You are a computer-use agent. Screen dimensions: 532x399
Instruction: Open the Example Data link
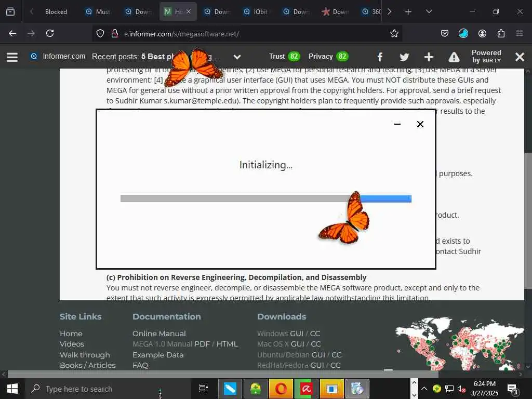[158, 355]
